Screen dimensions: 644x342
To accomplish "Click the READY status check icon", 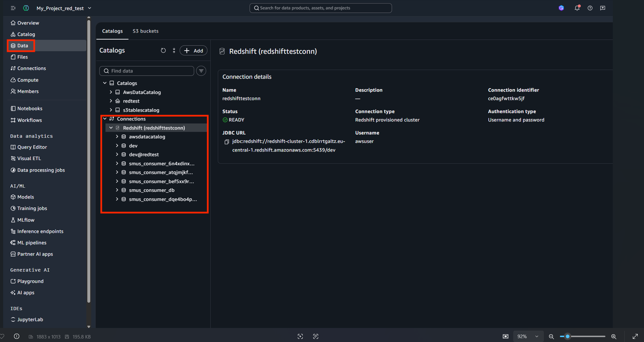I will pos(225,120).
